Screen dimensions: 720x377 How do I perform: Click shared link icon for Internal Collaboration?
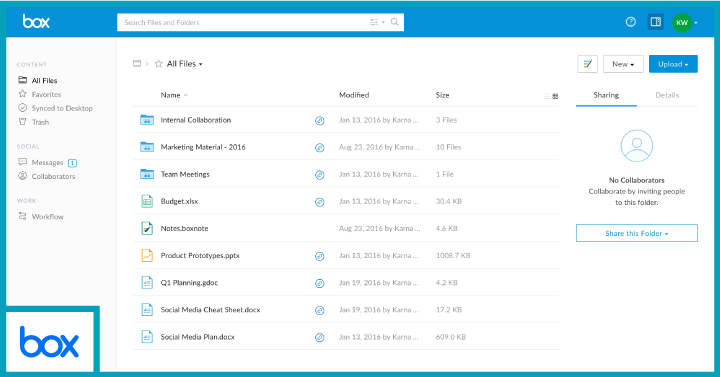[320, 121]
